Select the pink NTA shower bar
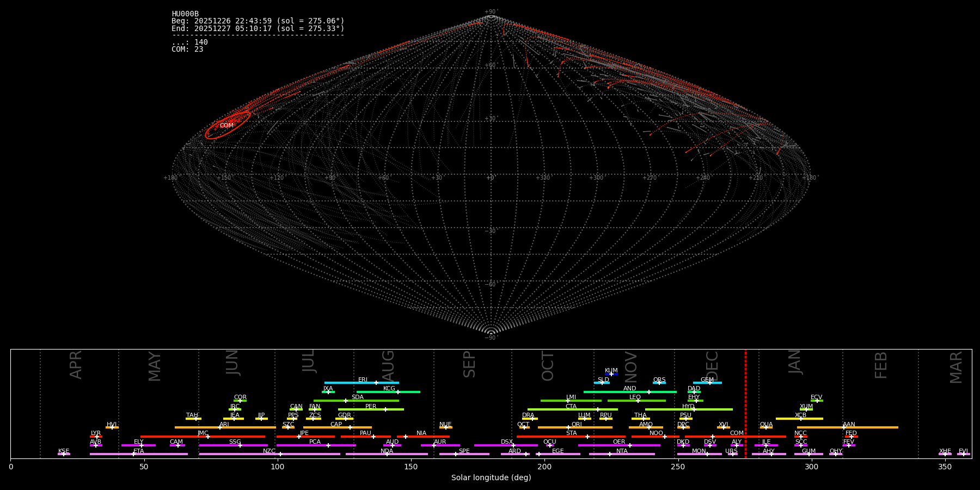 pos(621,454)
